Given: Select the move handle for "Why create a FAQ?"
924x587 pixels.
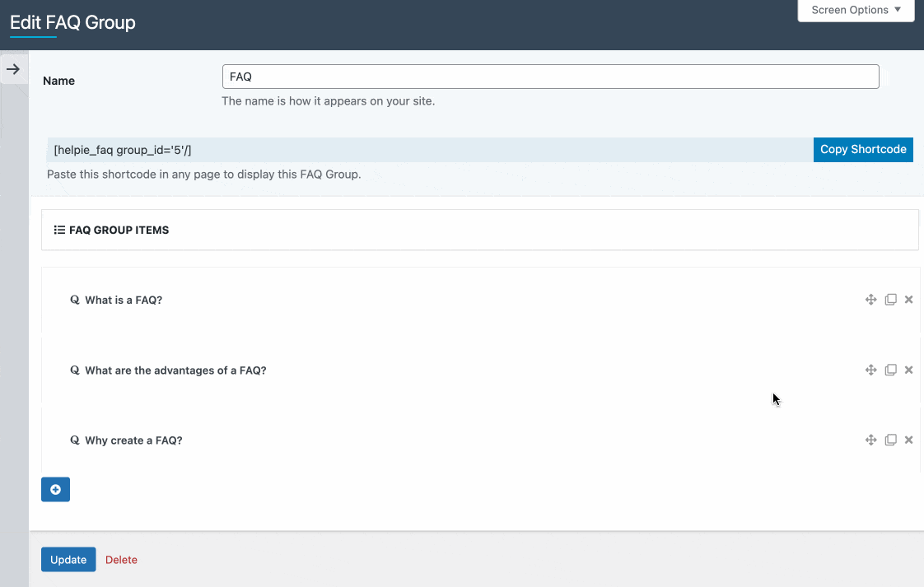Looking at the screenshot, I should pos(870,440).
